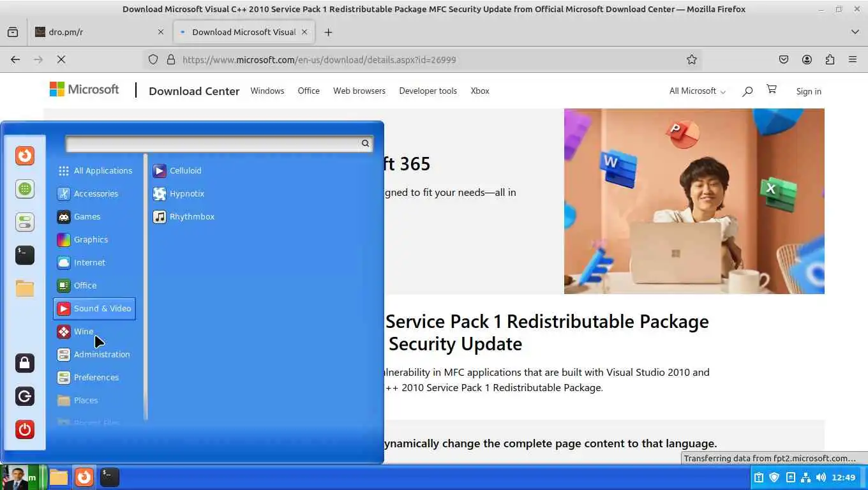Click the update manager shield tray icon
Image resolution: width=868 pixels, height=490 pixels.
(x=774, y=477)
